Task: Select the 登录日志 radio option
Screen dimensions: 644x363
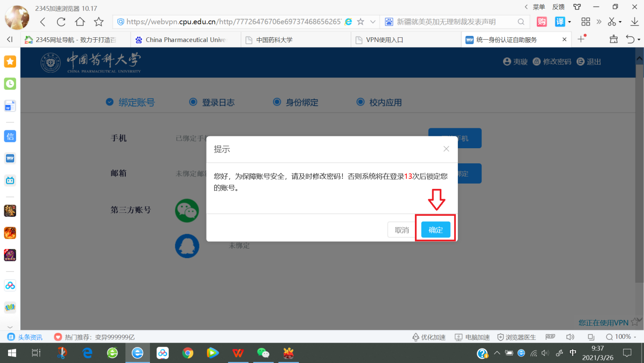Action: click(x=212, y=102)
